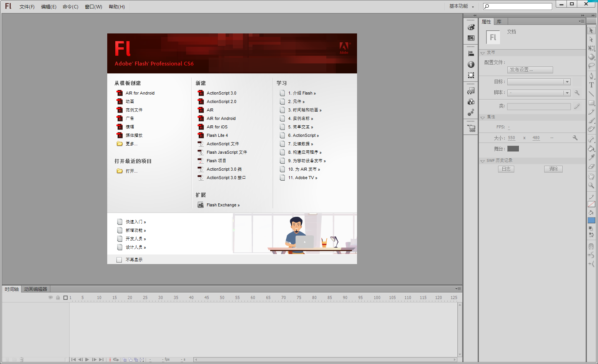Select the Free Transform tool
The image size is (598, 364).
click(x=591, y=48)
